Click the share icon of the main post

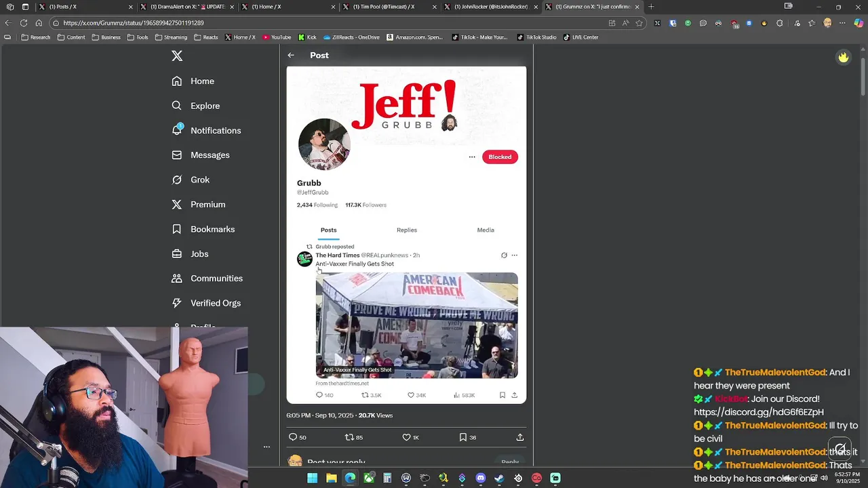(x=520, y=438)
